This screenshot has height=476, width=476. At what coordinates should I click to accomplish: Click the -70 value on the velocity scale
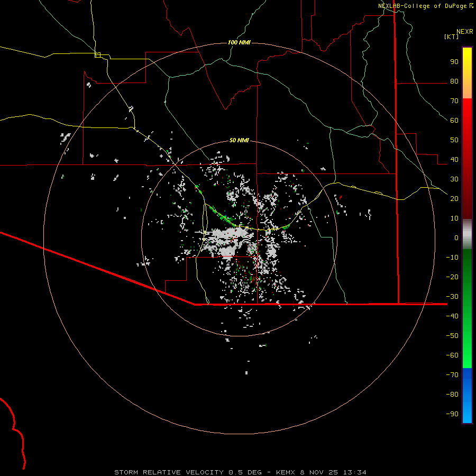tap(452, 375)
